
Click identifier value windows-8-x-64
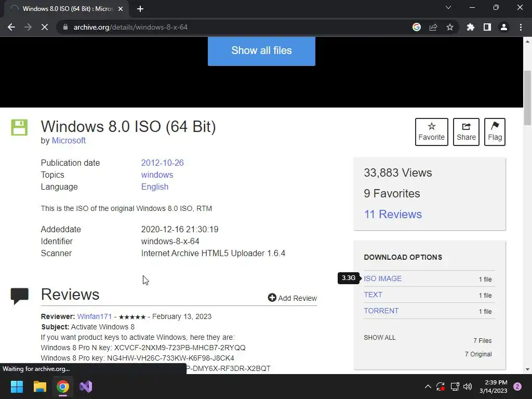170,241
